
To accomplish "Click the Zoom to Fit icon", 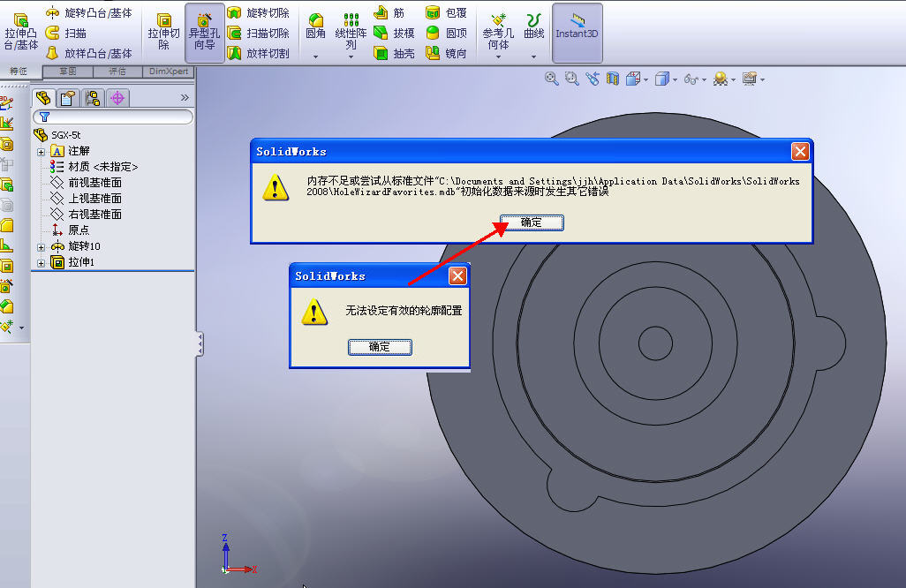I will click(x=551, y=79).
